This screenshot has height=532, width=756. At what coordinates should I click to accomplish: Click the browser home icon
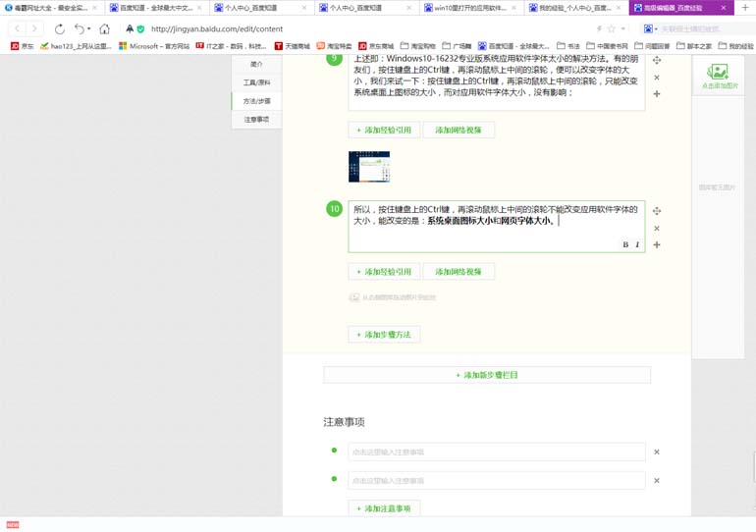click(104, 29)
